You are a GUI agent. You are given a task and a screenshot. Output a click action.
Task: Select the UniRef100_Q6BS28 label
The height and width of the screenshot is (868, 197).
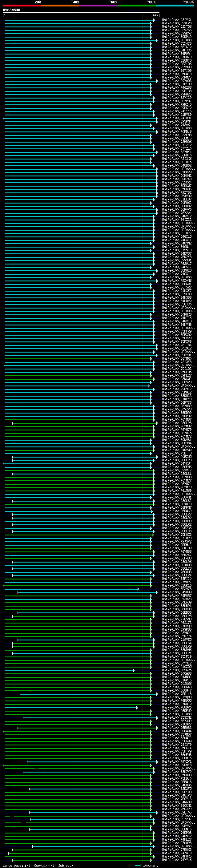point(176,382)
